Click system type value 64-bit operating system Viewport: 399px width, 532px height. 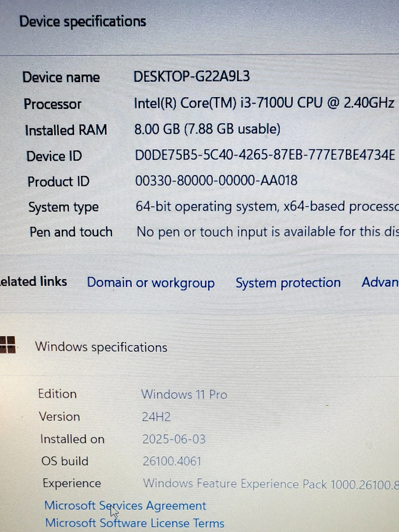coord(267,207)
